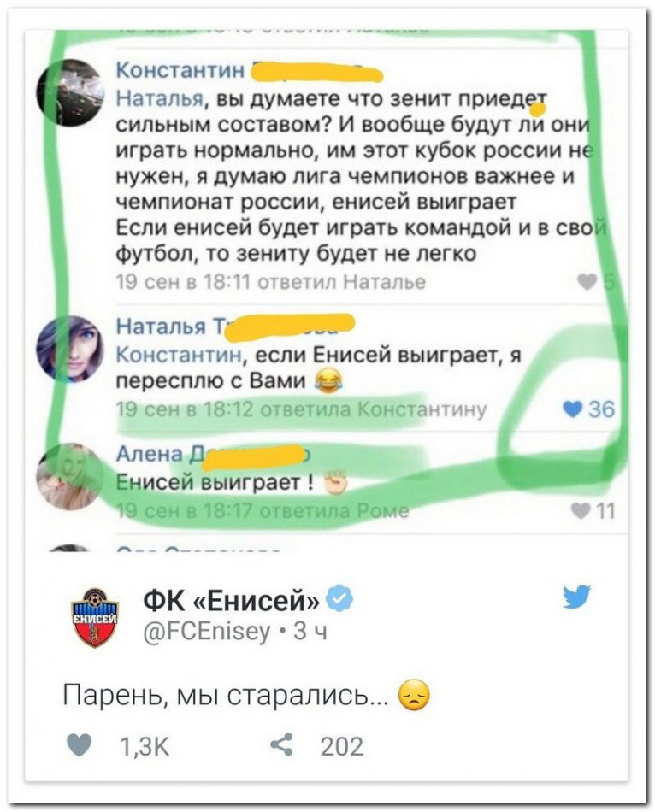This screenshot has height=812, width=655.
Task: Open the @FCEnisey handle
Action: [206, 632]
